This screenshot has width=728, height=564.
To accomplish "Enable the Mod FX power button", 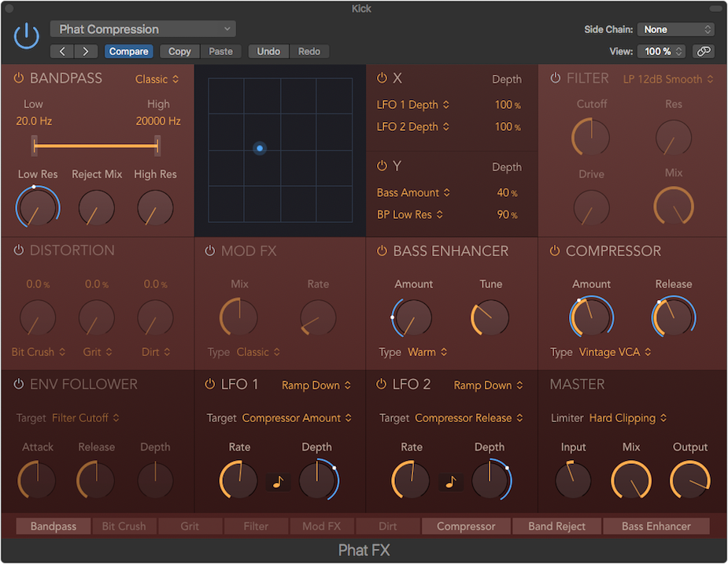I will coord(210,250).
